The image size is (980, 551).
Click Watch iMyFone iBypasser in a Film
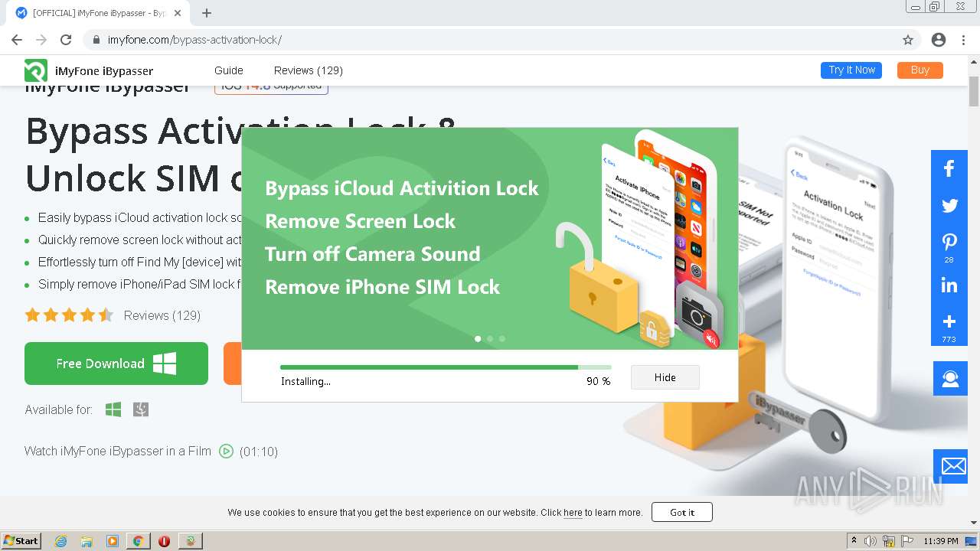[118, 452]
